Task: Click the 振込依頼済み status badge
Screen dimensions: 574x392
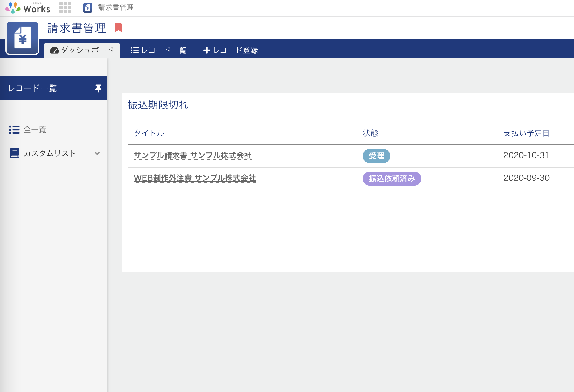Action: point(392,179)
